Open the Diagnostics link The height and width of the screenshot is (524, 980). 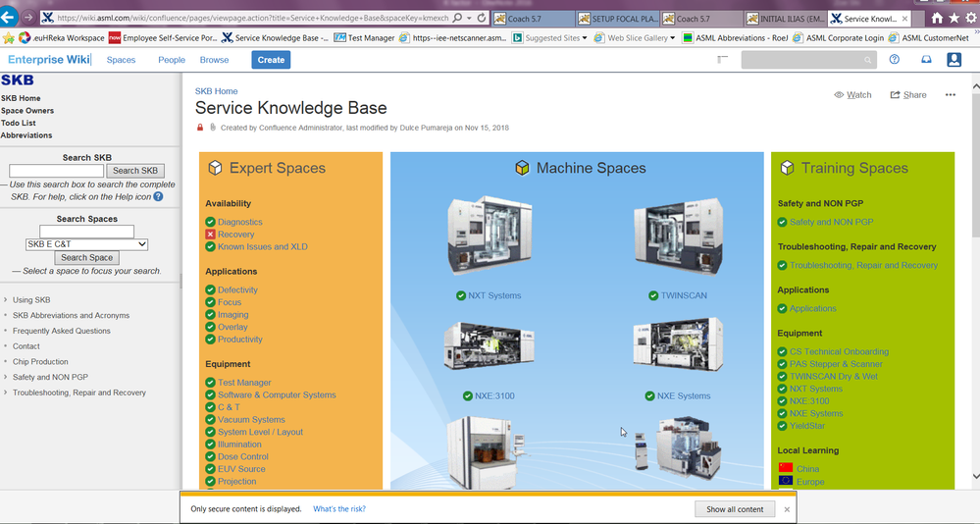(240, 222)
